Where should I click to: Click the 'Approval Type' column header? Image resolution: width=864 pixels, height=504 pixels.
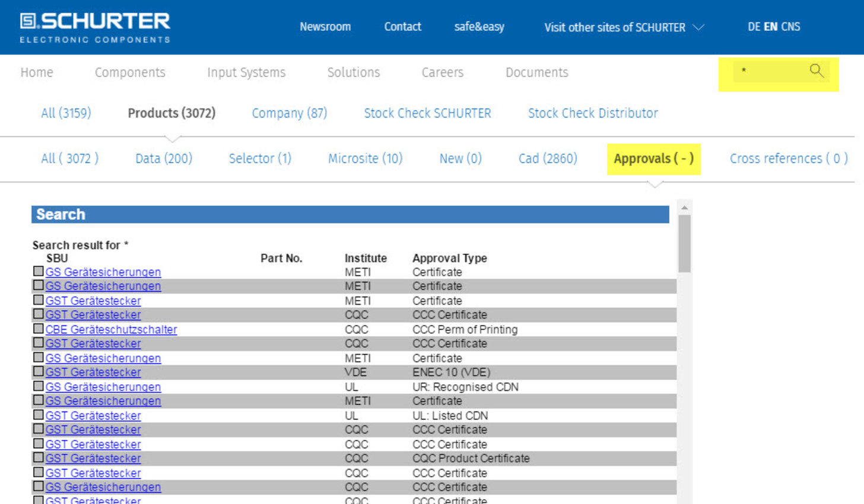click(450, 258)
